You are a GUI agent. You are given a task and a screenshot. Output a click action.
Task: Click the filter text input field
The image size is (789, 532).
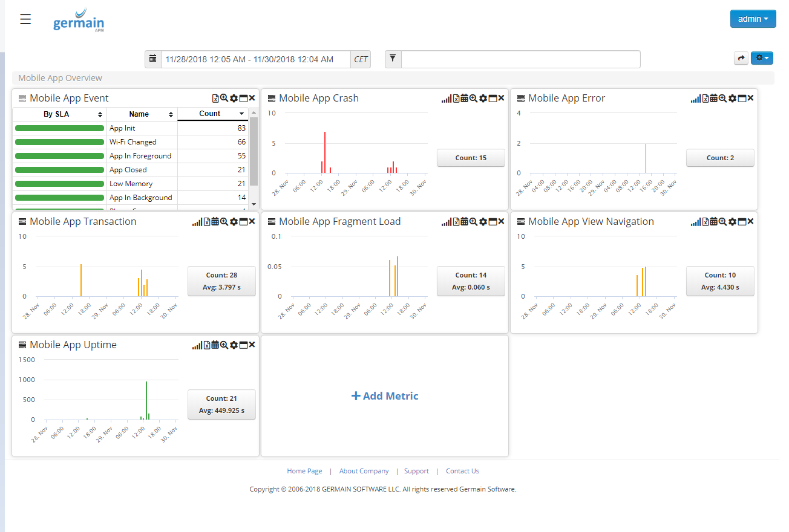(520, 59)
